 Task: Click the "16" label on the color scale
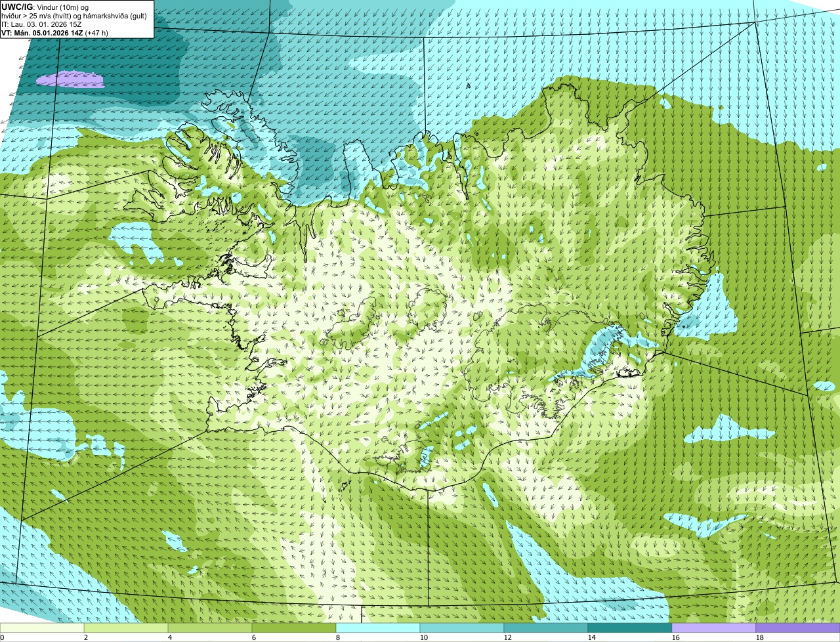[x=676, y=637]
